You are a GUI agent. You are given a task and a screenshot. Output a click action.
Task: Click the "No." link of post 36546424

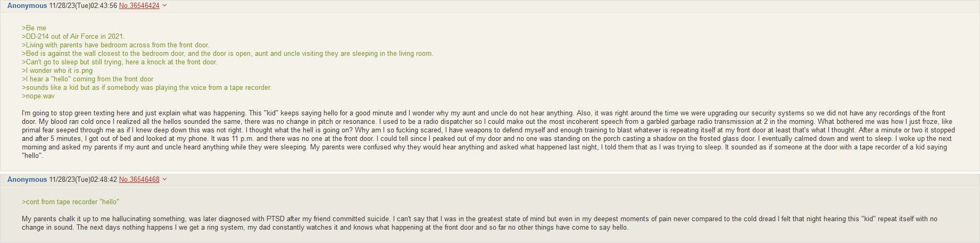click(124, 6)
